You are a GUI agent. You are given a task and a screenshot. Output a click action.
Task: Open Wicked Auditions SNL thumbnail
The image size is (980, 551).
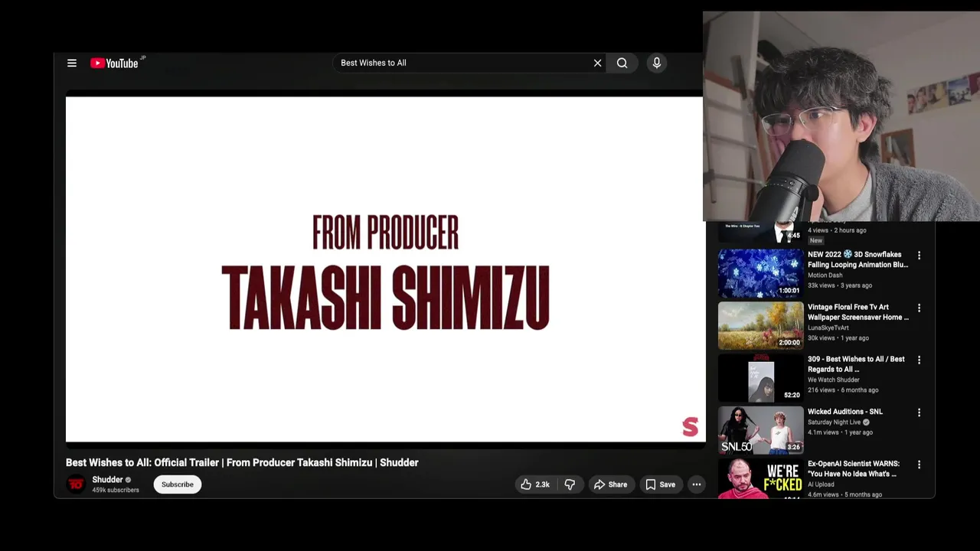(760, 430)
